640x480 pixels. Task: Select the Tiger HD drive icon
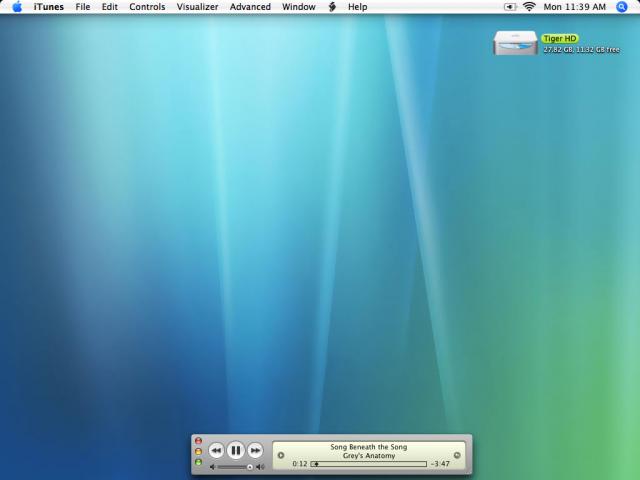point(516,43)
